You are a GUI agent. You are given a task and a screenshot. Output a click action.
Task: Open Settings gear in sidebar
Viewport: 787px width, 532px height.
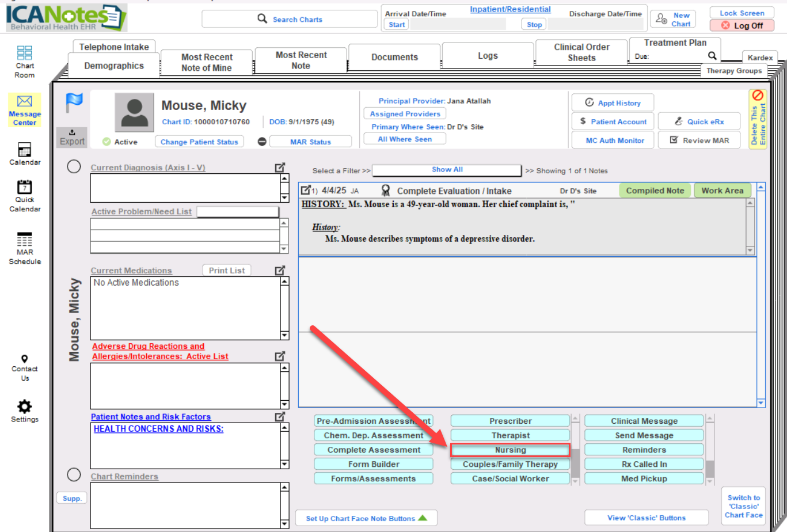pyautogui.click(x=25, y=406)
